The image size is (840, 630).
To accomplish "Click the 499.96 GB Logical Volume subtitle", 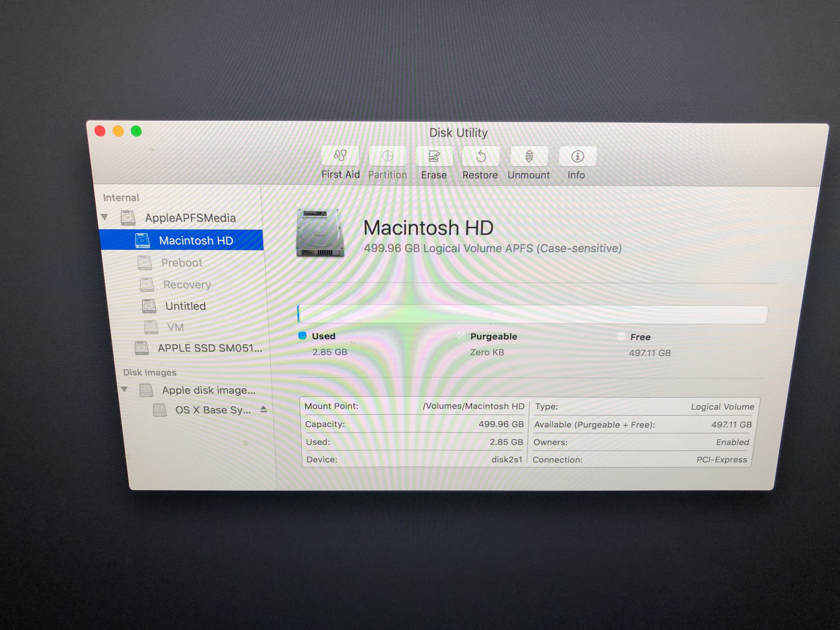I will 492,248.
